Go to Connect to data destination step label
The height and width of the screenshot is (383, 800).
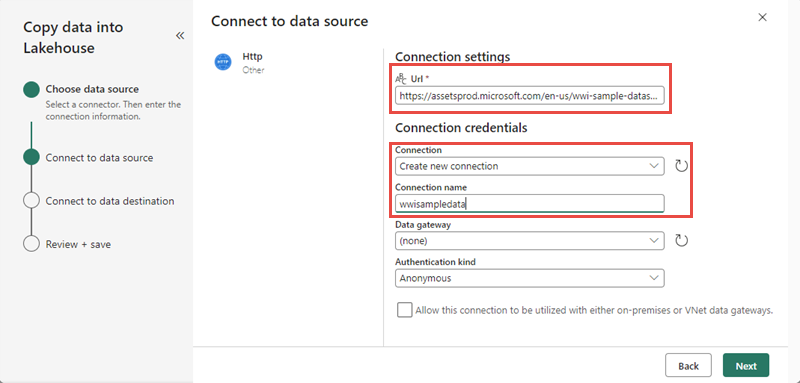point(110,201)
